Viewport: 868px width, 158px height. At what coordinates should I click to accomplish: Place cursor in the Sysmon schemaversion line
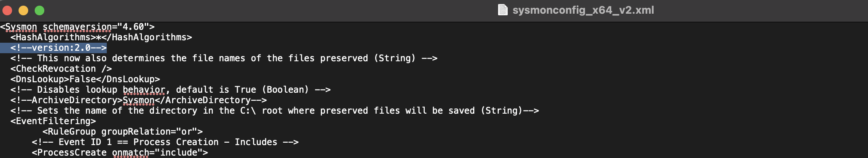click(77, 27)
